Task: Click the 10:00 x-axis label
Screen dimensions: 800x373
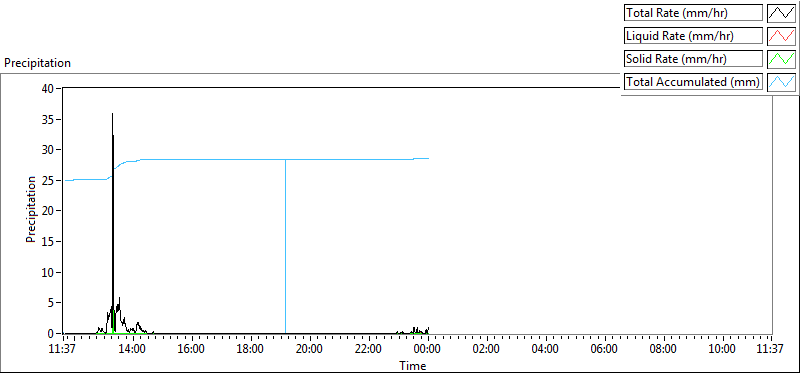Action: [x=722, y=349]
